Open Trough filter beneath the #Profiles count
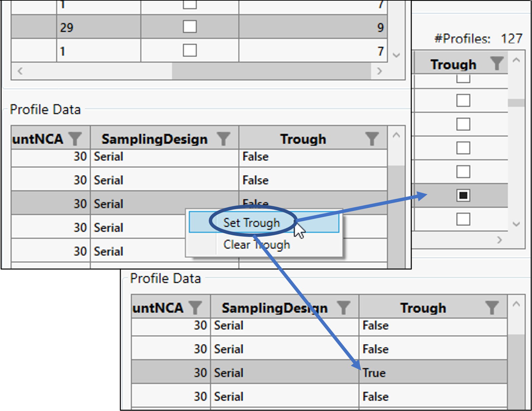 tap(496, 64)
